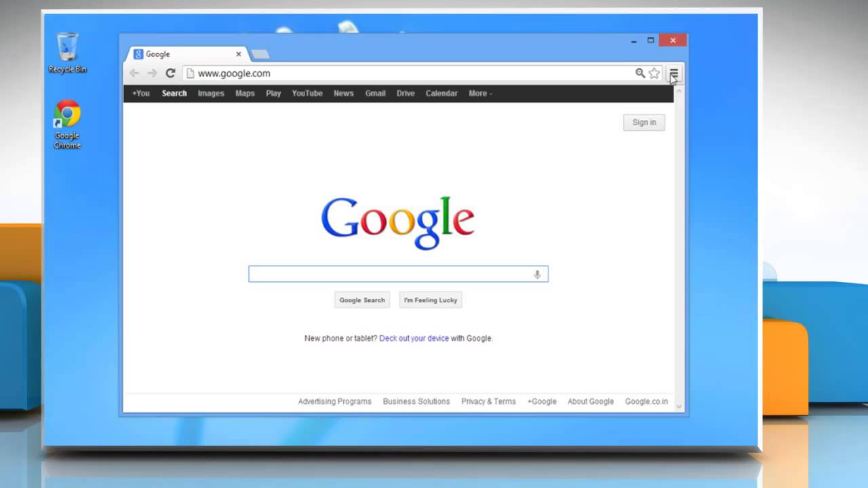Open a new tab
The width and height of the screenshot is (868, 488).
[260, 54]
